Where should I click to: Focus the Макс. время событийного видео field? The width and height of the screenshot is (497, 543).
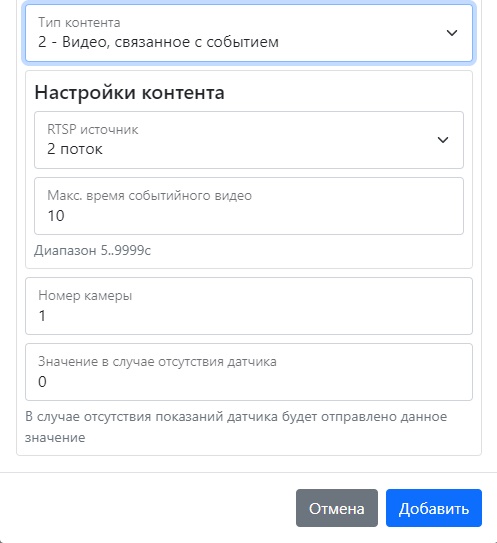click(x=249, y=206)
